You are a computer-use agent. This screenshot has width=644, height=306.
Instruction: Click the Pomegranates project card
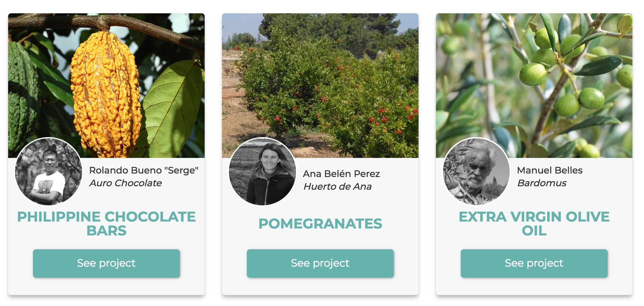pos(320,145)
